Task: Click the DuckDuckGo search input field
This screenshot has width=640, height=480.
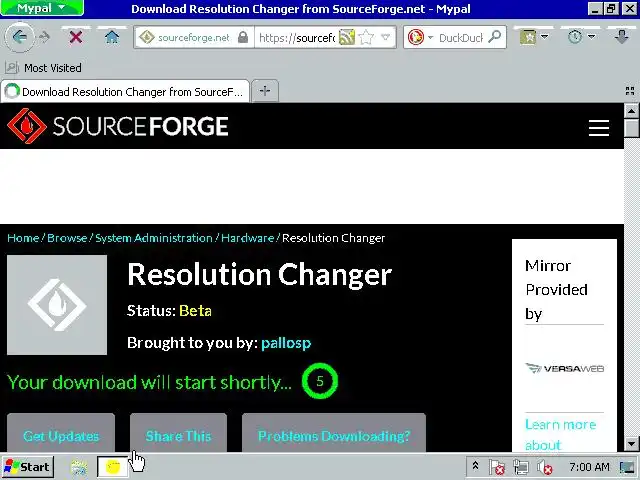Action: point(460,38)
